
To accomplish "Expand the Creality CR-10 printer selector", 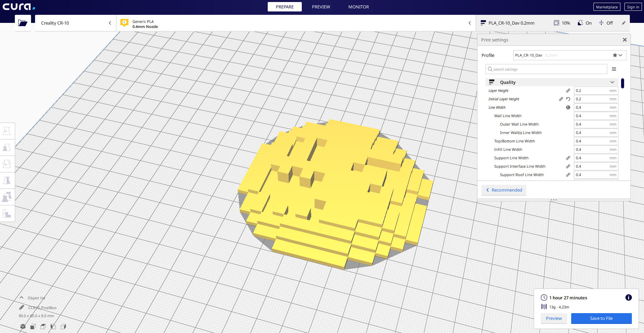I will (x=76, y=23).
